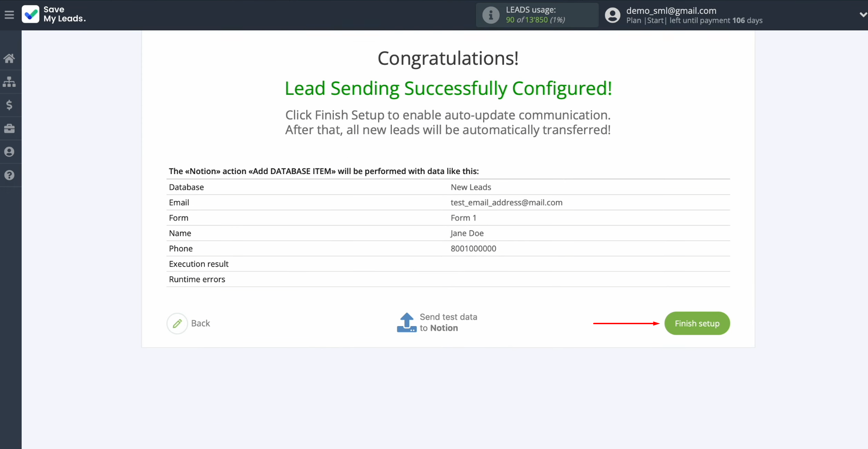Open profile user icon in sidebar
This screenshot has width=868, height=449.
[x=9, y=152]
